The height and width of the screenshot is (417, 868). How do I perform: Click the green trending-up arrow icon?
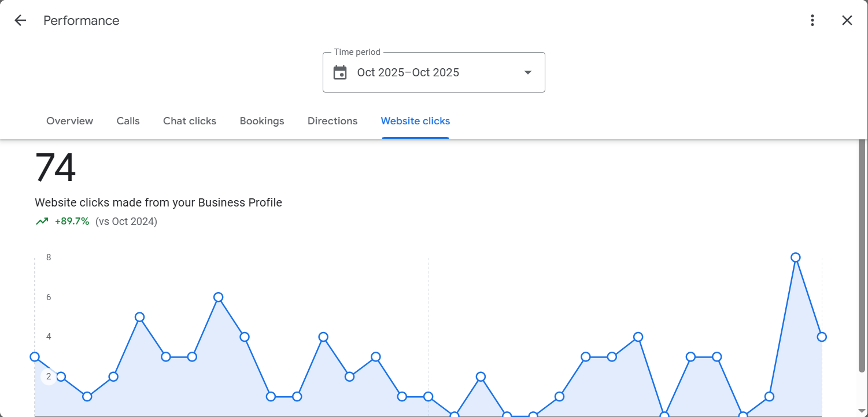42,222
